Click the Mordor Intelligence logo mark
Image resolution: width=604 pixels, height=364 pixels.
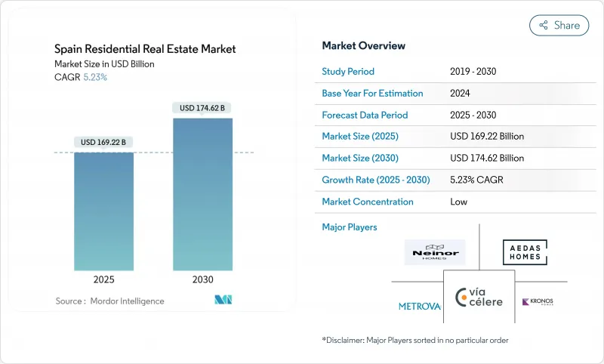pos(223,300)
